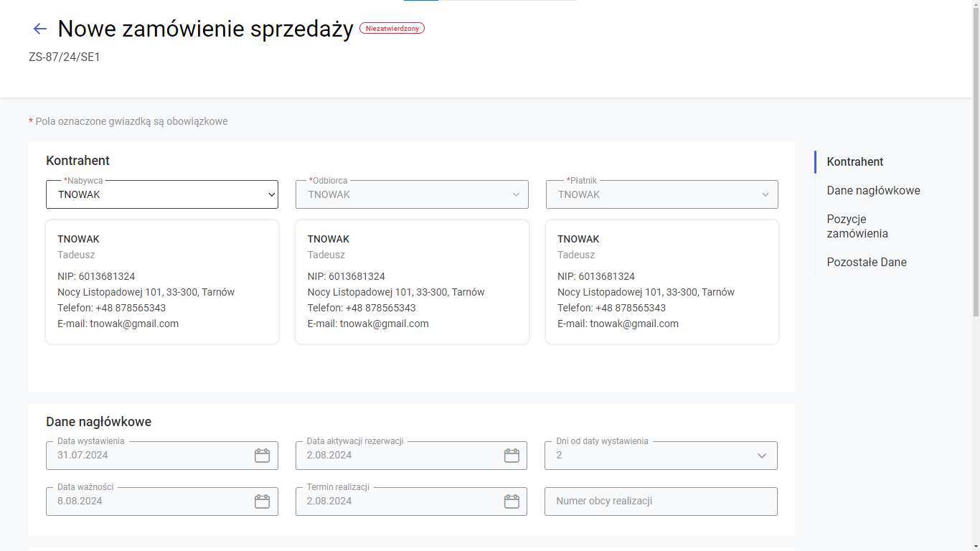Jump to Kontrahent section in sidebar

click(x=855, y=162)
